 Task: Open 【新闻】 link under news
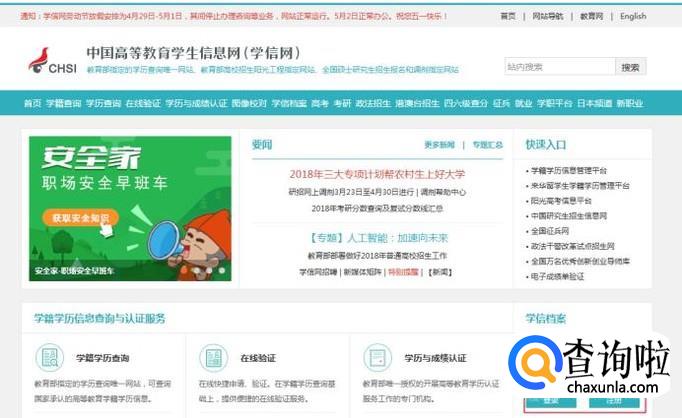coord(440,272)
